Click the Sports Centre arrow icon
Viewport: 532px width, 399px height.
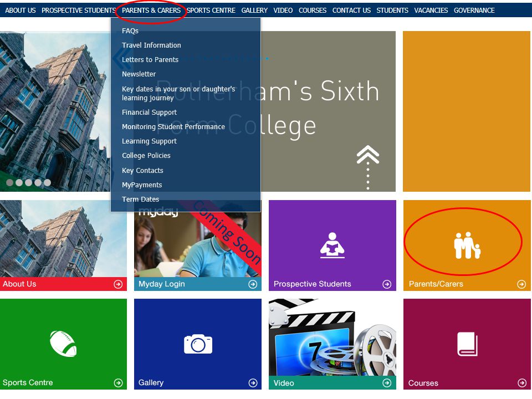(x=118, y=383)
